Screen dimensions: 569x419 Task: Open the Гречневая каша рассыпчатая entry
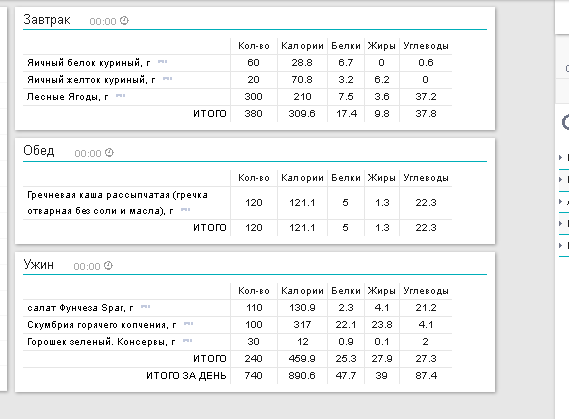coord(118,203)
